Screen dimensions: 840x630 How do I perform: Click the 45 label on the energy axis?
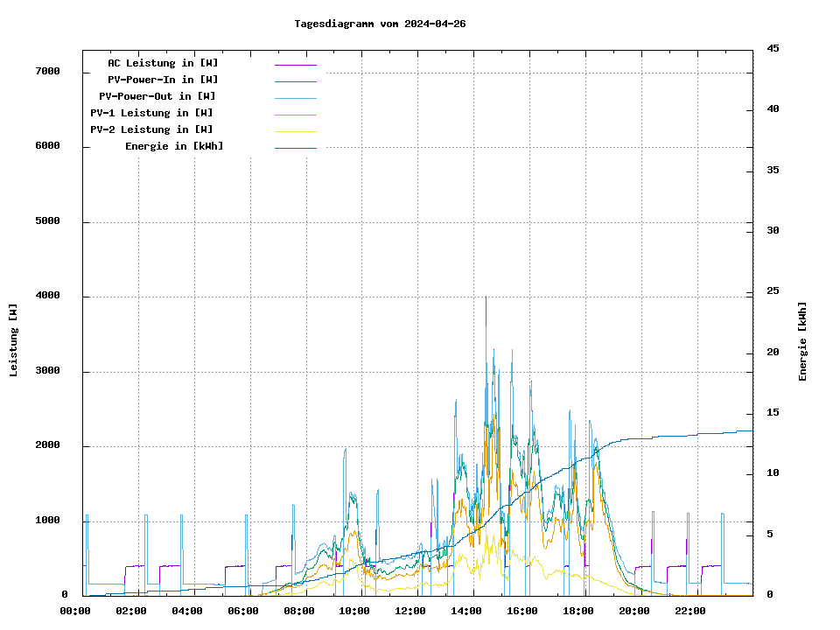(x=773, y=48)
